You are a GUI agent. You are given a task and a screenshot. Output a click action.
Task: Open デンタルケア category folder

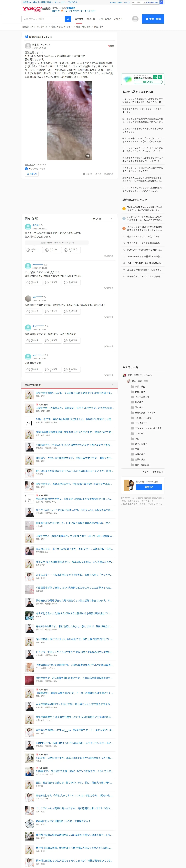point(139,423)
